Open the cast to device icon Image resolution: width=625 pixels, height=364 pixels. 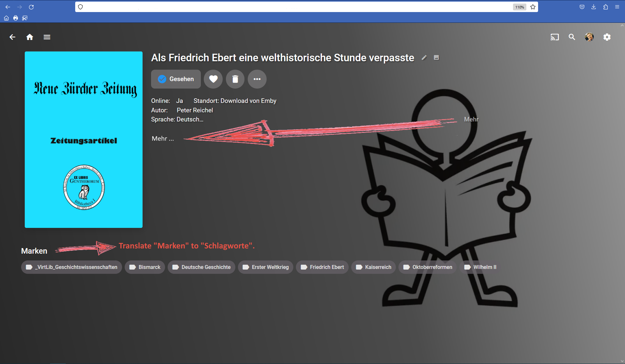pyautogui.click(x=554, y=37)
